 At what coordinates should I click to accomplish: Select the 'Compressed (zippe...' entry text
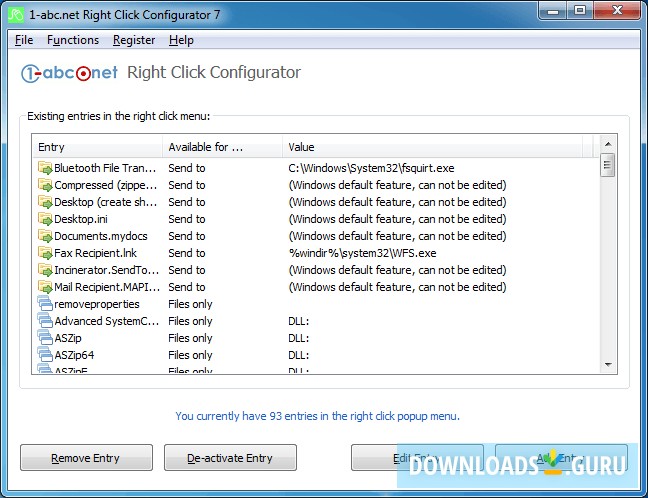pyautogui.click(x=105, y=185)
